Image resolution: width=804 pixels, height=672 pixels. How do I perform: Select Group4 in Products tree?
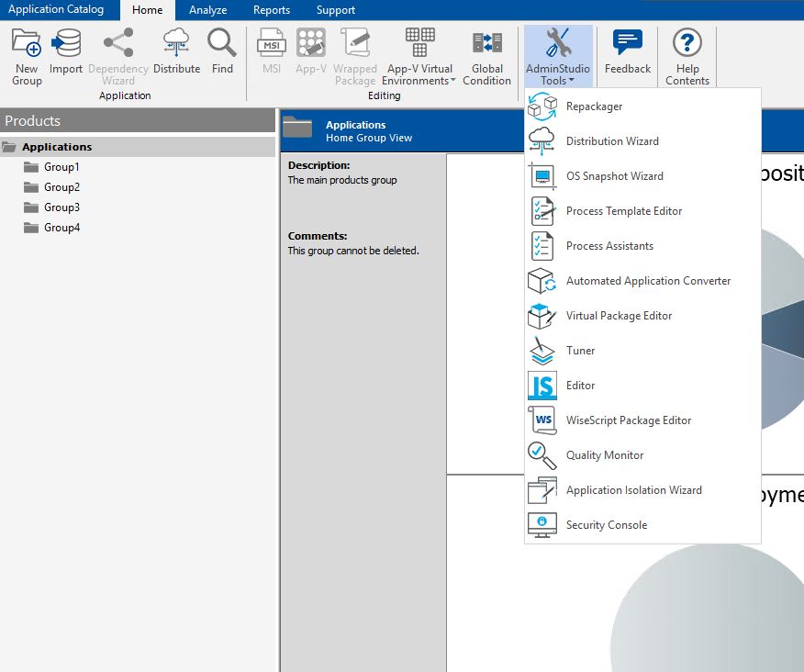(61, 228)
